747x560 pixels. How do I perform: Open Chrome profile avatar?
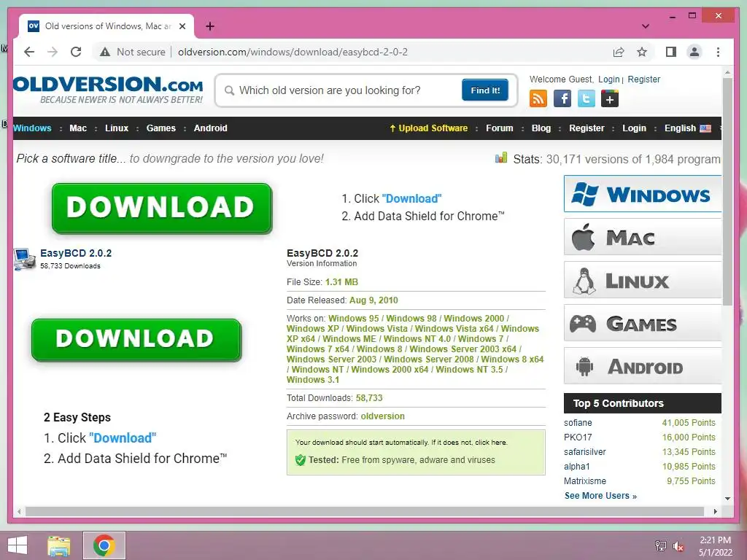694,52
